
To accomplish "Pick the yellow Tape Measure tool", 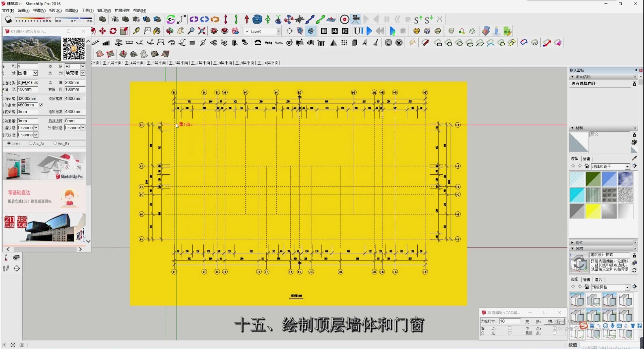I will tap(136, 31).
